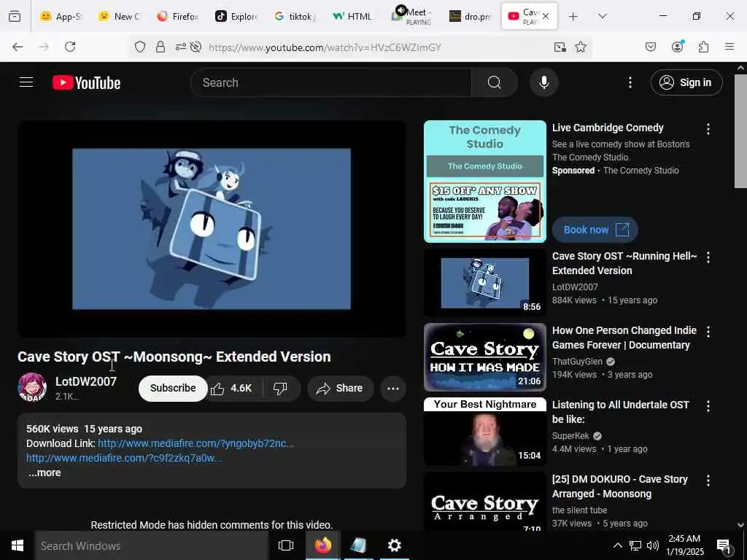Open Windows Start menu
Screen dimensions: 747x560
(18, 545)
